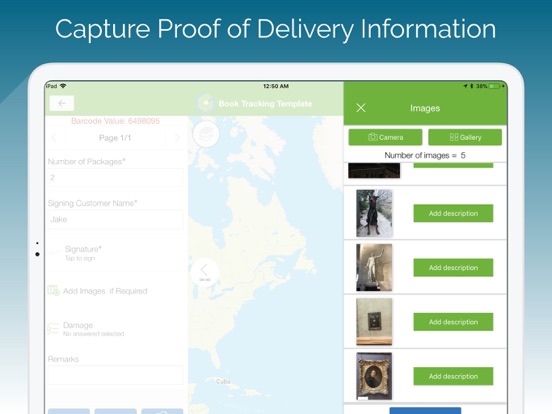Go to the previous form page arrow
Image resolution: width=552 pixels, height=414 pixels.
54,138
